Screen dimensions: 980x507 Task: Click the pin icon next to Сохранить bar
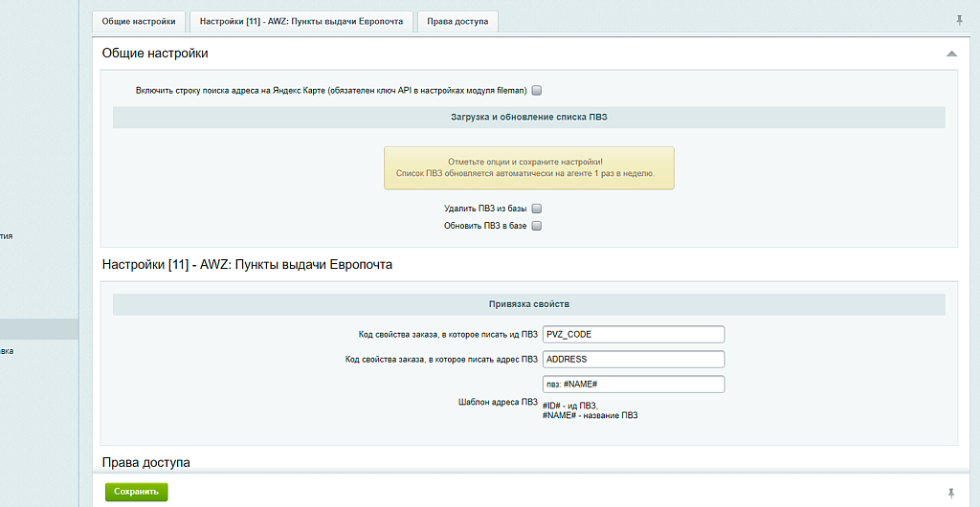tap(950, 493)
